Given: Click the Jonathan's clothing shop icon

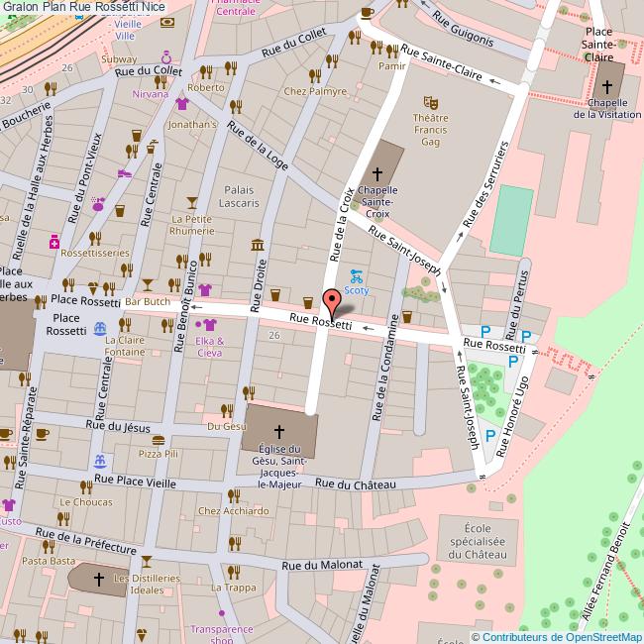Looking at the screenshot, I should pyautogui.click(x=180, y=103).
